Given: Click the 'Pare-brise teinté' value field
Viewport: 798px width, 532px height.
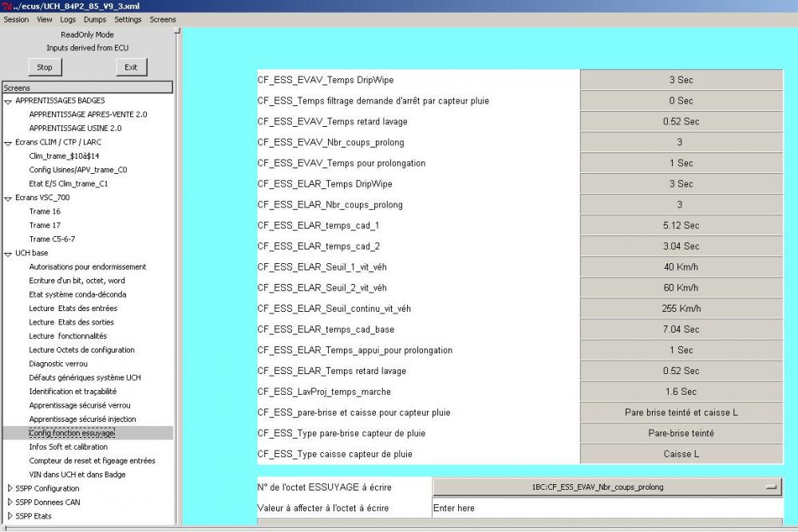Looking at the screenshot, I should click(681, 433).
